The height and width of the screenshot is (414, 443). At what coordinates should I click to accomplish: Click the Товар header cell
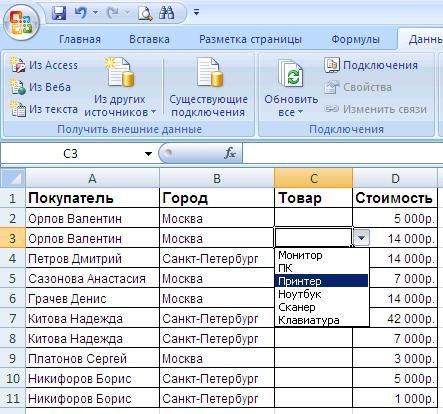pos(313,198)
